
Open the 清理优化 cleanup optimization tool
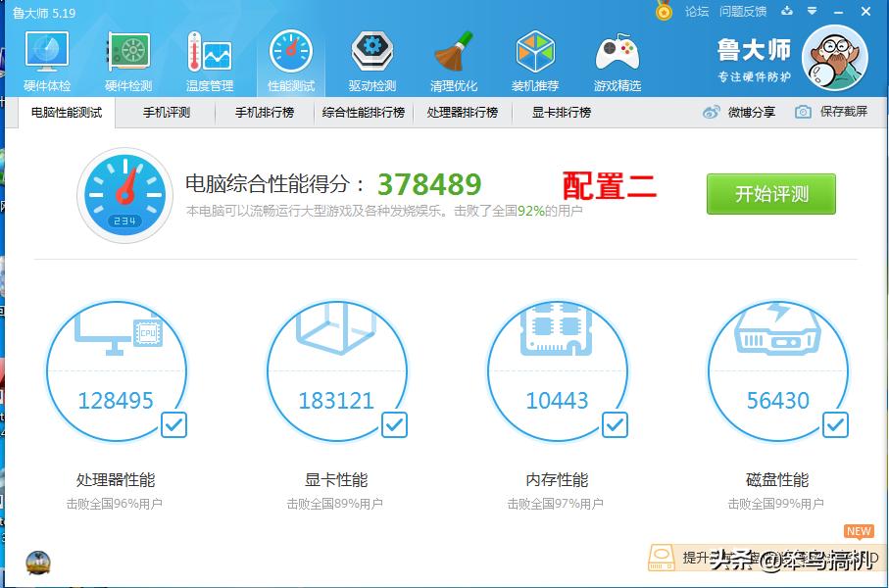click(x=455, y=57)
